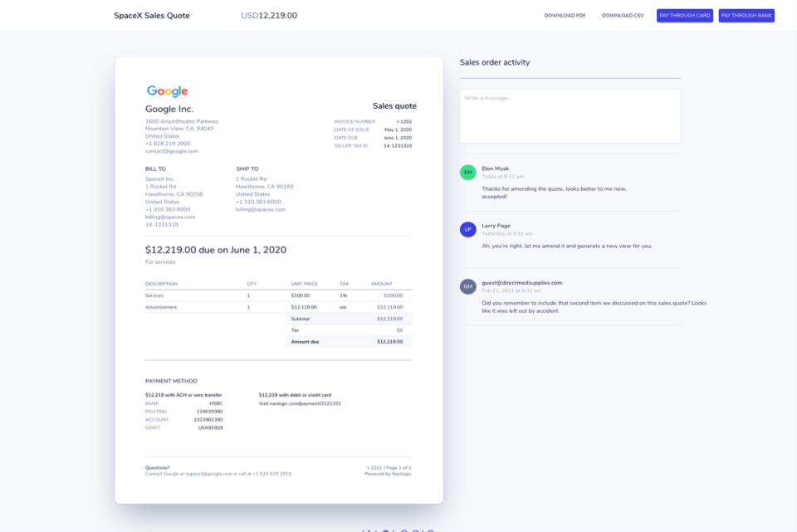
Task: Click the 'Google Inc.' company name
Action: (169, 110)
